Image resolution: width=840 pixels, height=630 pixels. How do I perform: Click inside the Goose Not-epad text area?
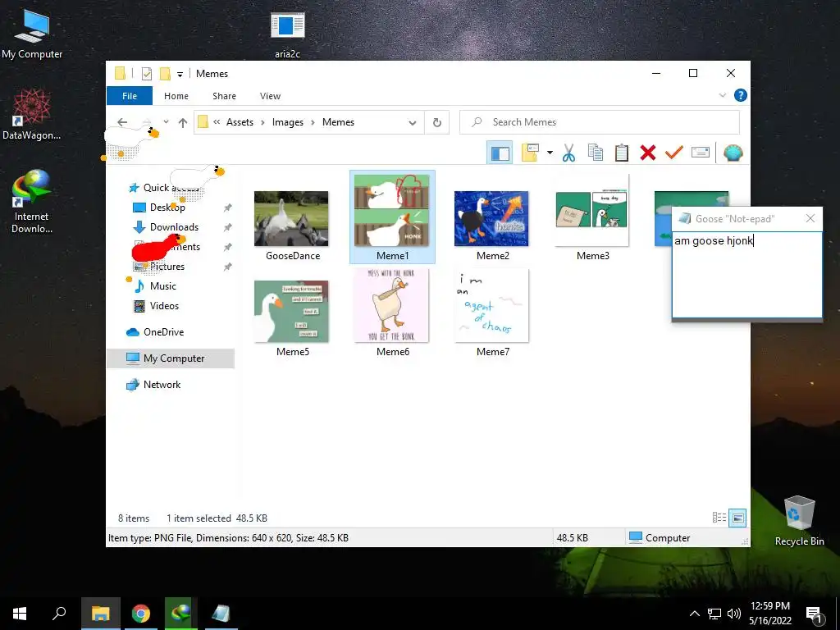pyautogui.click(x=746, y=275)
